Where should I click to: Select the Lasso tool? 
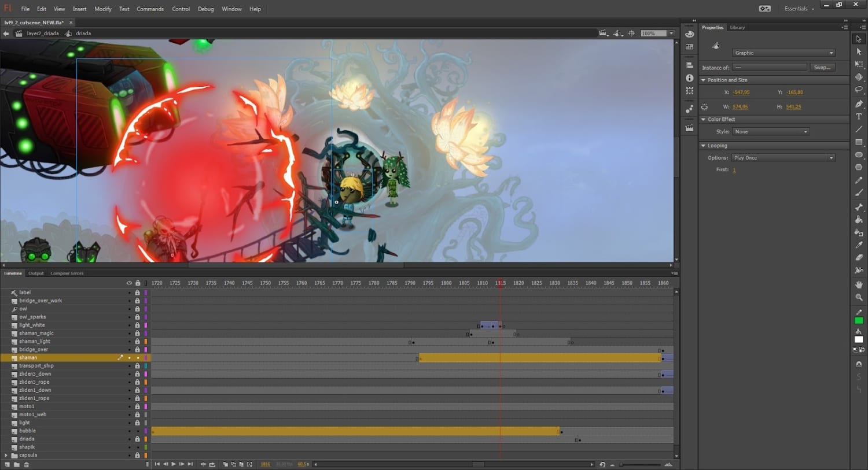859,90
